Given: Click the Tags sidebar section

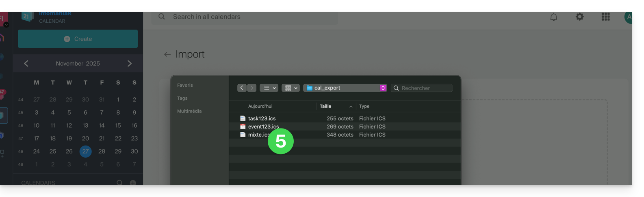Looking at the screenshot, I should (x=182, y=98).
